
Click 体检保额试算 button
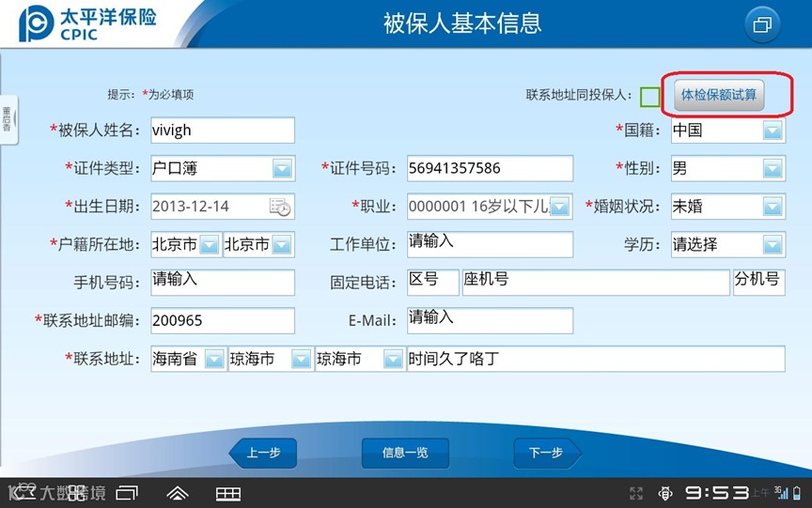[x=719, y=95]
